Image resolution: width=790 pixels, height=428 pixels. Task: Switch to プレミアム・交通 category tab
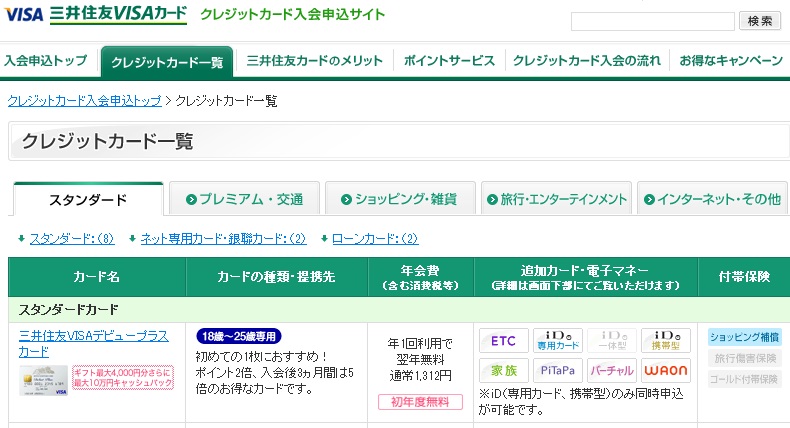pyautogui.click(x=244, y=199)
